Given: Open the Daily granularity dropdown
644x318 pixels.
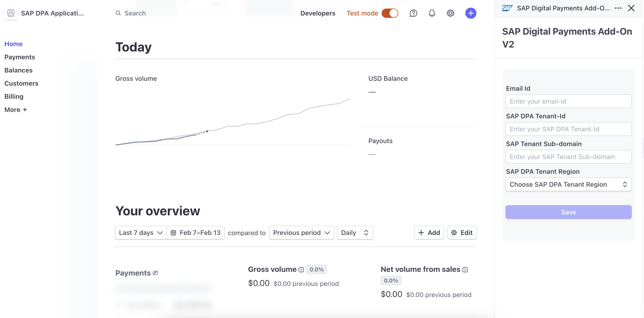Looking at the screenshot, I should click(x=355, y=232).
